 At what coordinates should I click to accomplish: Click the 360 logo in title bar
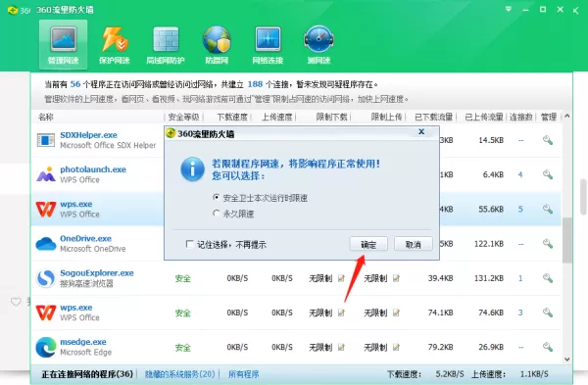(13, 10)
